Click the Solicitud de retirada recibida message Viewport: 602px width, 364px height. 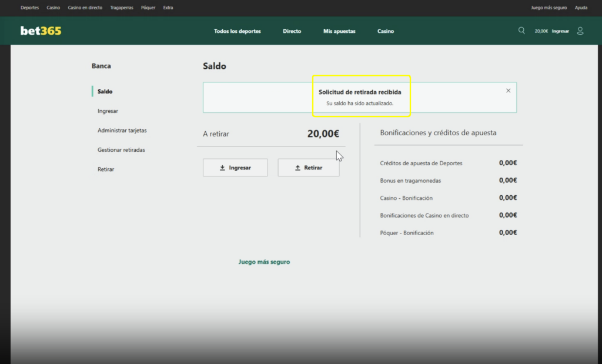pos(360,92)
